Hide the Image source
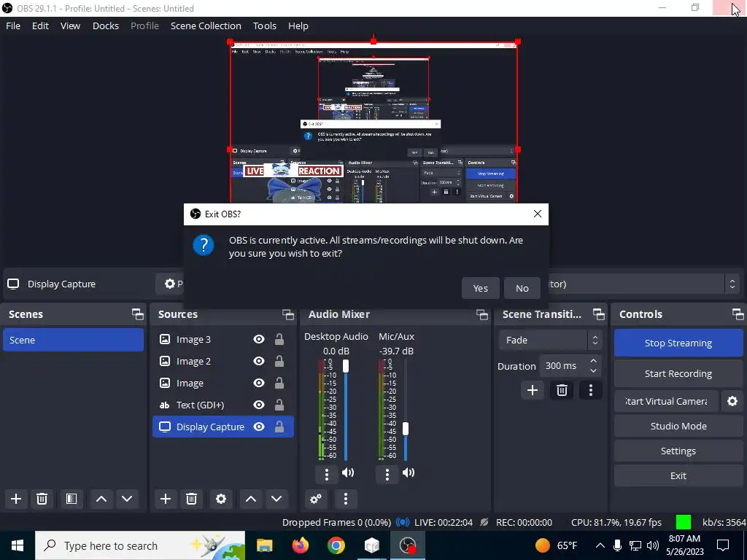 point(259,383)
